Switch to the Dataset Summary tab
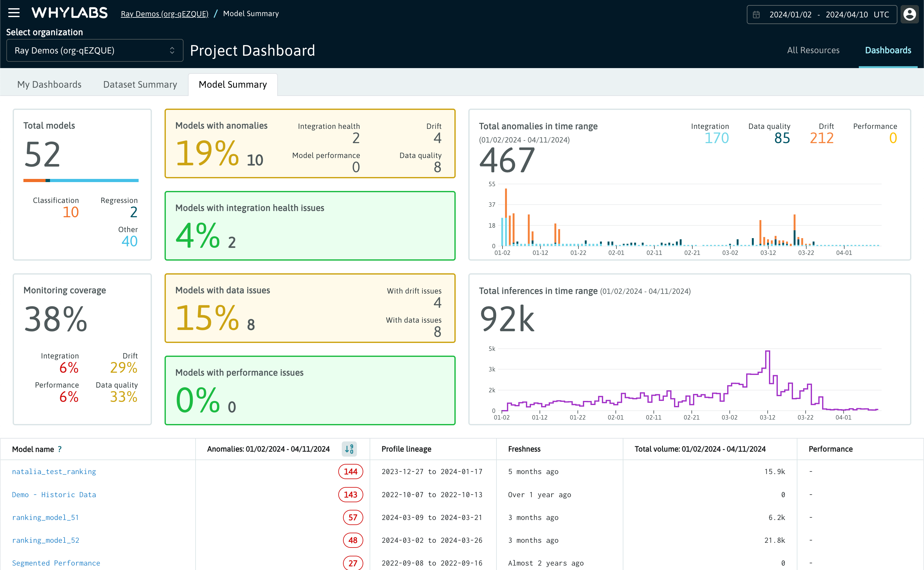Viewport: 924px width, 570px height. [x=140, y=85]
